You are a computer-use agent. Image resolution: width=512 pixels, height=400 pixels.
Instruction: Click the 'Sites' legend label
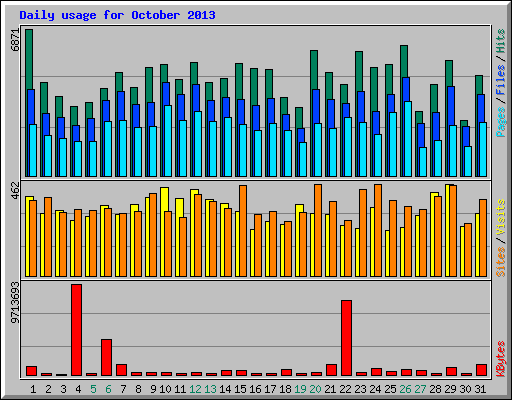pos(501,262)
